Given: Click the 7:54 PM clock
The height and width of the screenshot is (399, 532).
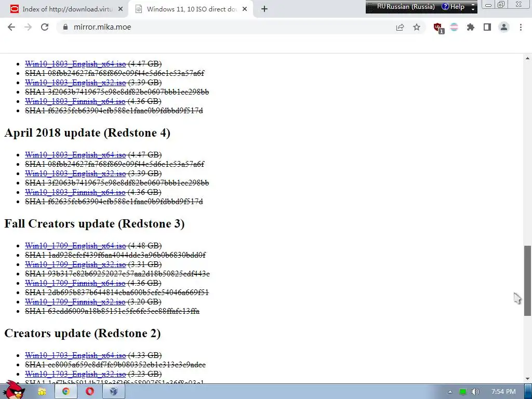Looking at the screenshot, I should (503, 392).
